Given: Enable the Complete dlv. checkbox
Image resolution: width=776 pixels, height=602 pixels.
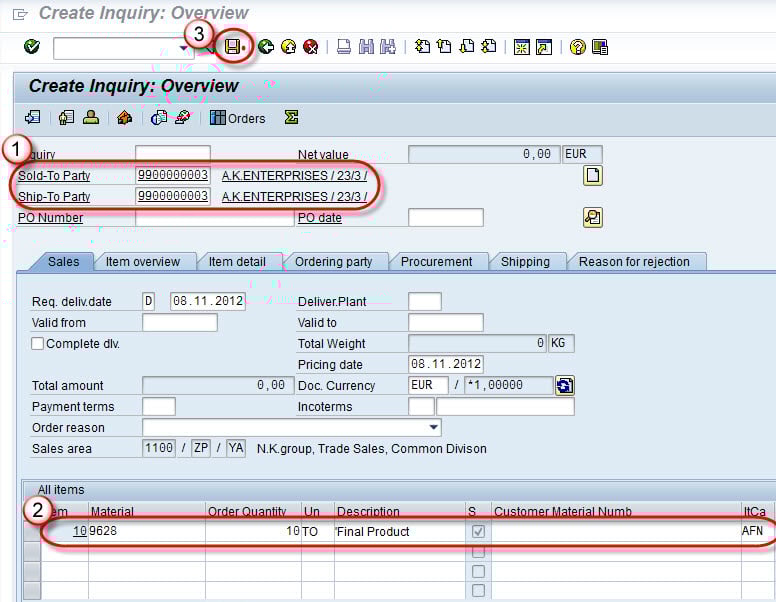Looking at the screenshot, I should tap(38, 344).
